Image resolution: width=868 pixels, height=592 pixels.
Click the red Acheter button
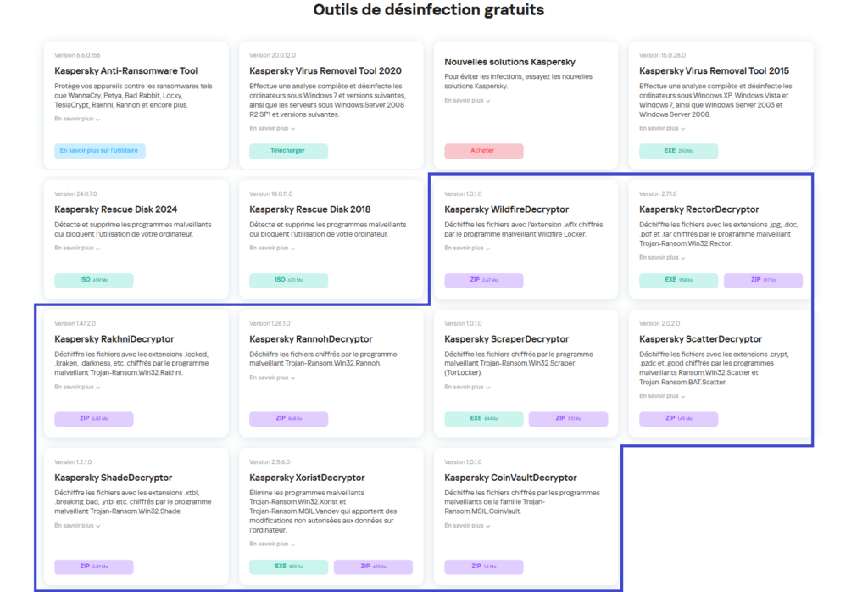pos(484,151)
